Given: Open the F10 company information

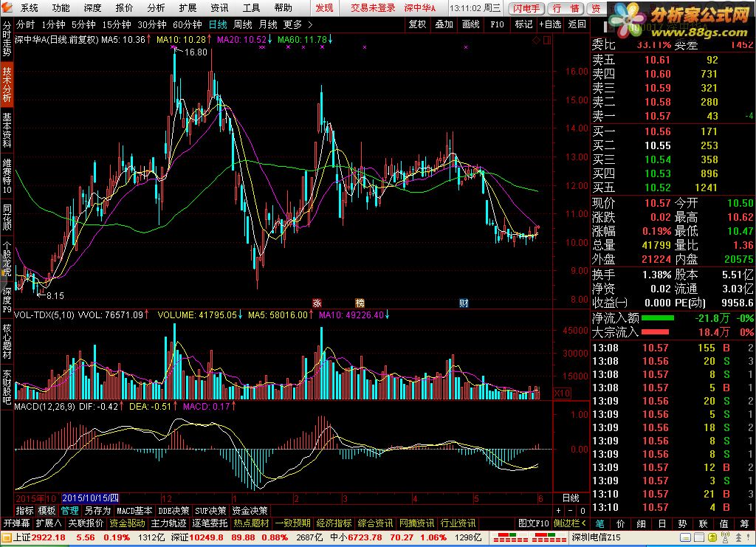Looking at the screenshot, I should click(497, 24).
